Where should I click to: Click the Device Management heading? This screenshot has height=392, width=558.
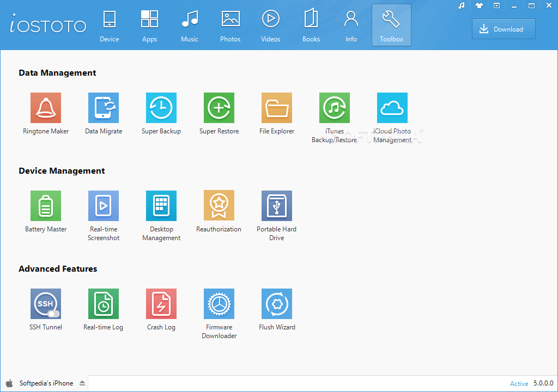(x=62, y=171)
